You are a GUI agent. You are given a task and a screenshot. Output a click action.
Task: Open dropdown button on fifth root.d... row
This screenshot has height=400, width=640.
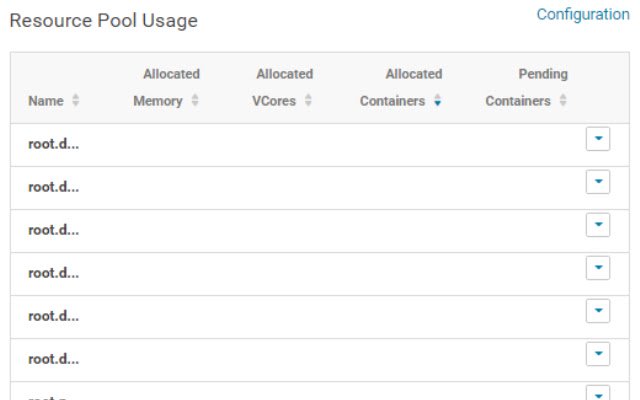pyautogui.click(x=598, y=311)
